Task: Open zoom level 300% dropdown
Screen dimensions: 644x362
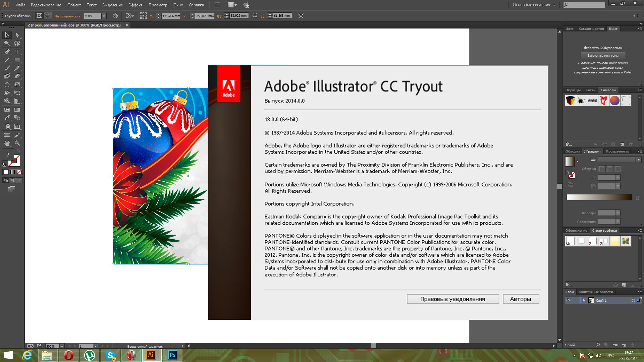Action: click(62, 346)
